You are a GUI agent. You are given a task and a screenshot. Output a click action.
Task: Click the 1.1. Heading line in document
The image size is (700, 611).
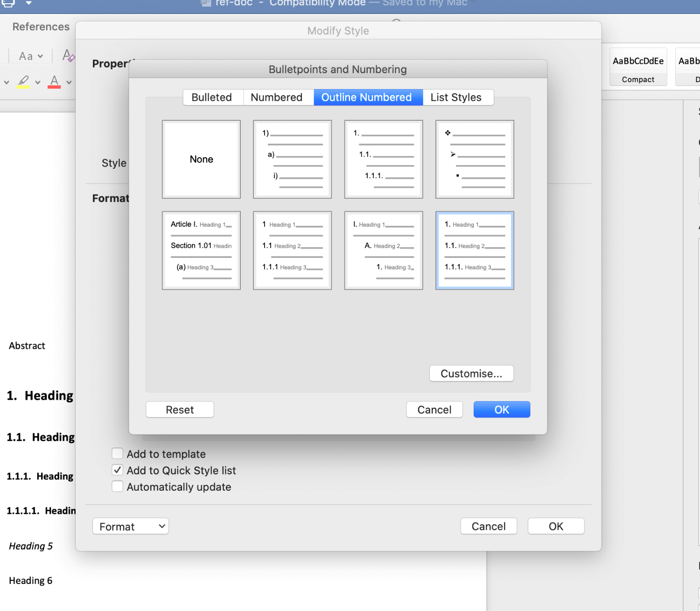[x=41, y=437]
